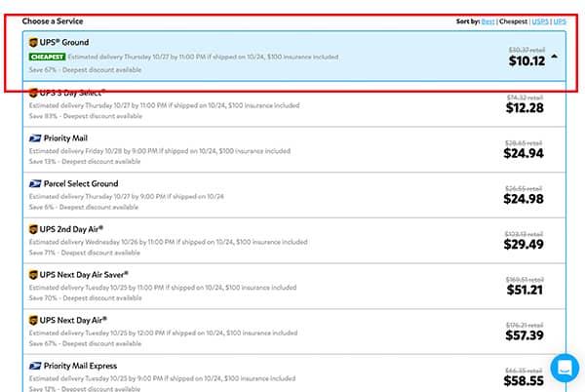585x392 pixels.
Task: Click the "Save 71%" line under UPS 2nd Day Air
Action: [x=85, y=253]
